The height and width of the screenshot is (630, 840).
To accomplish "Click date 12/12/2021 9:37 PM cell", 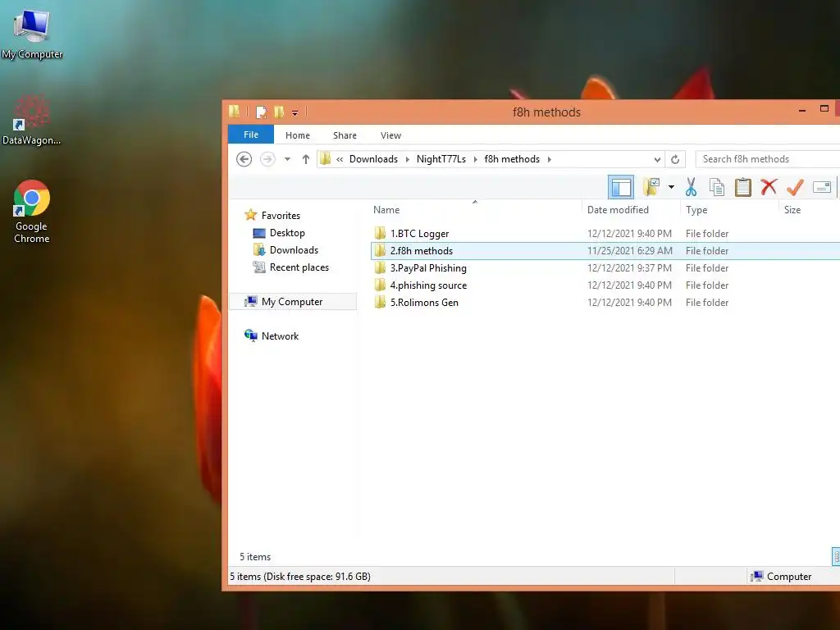I will coord(629,268).
